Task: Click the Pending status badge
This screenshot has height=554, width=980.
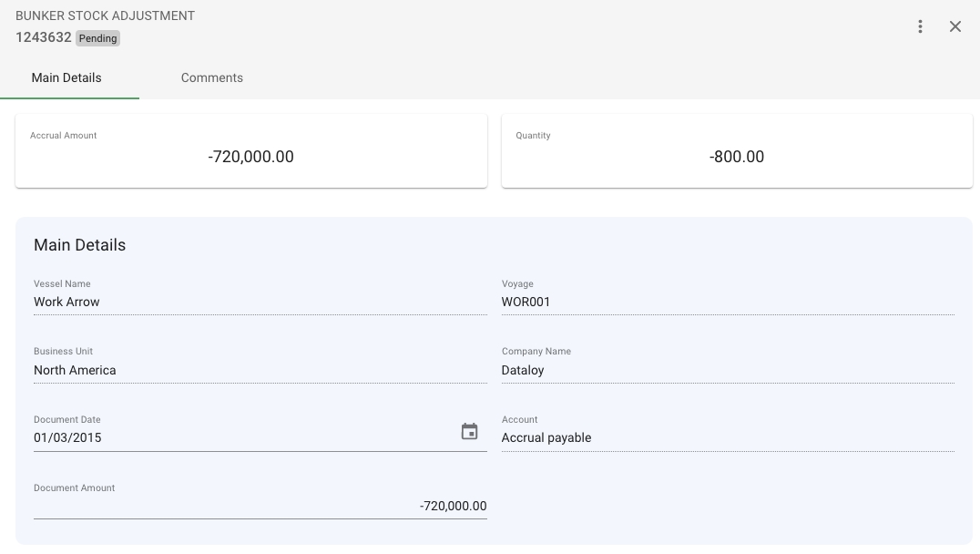Action: 97,38
